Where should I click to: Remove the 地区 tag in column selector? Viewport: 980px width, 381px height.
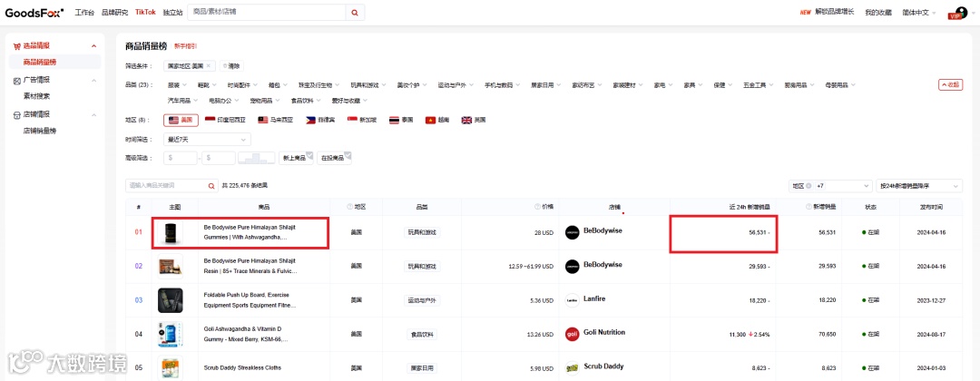[808, 185]
